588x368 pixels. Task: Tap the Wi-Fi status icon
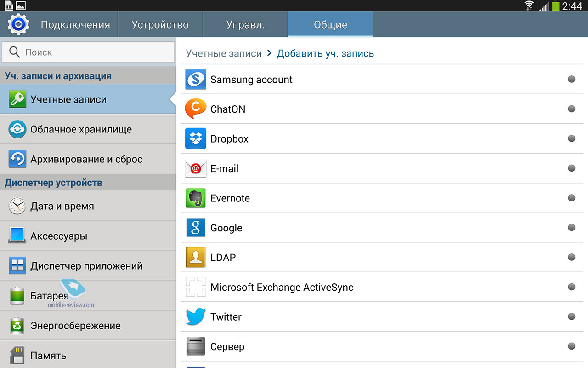[x=529, y=6]
